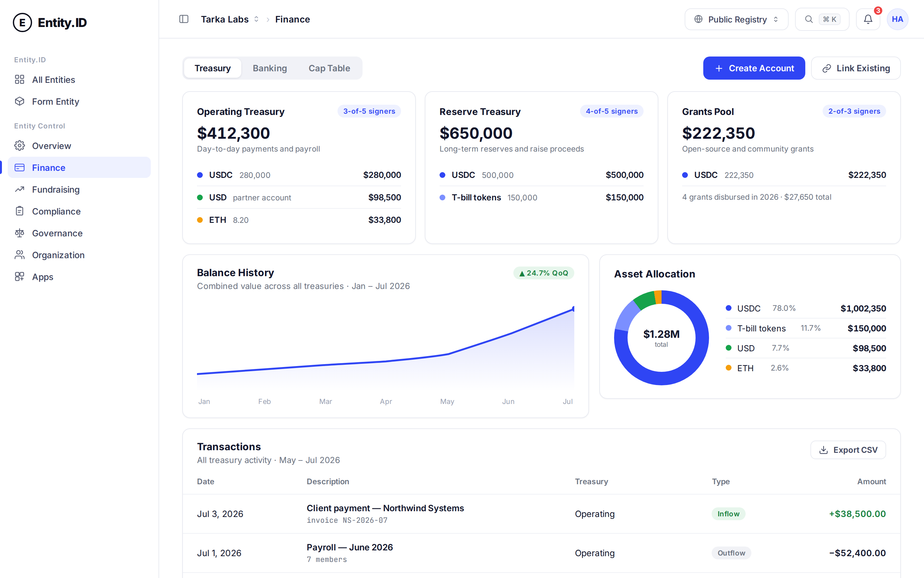Click the download icon in Export CSV
The height and width of the screenshot is (578, 924).
tap(824, 450)
